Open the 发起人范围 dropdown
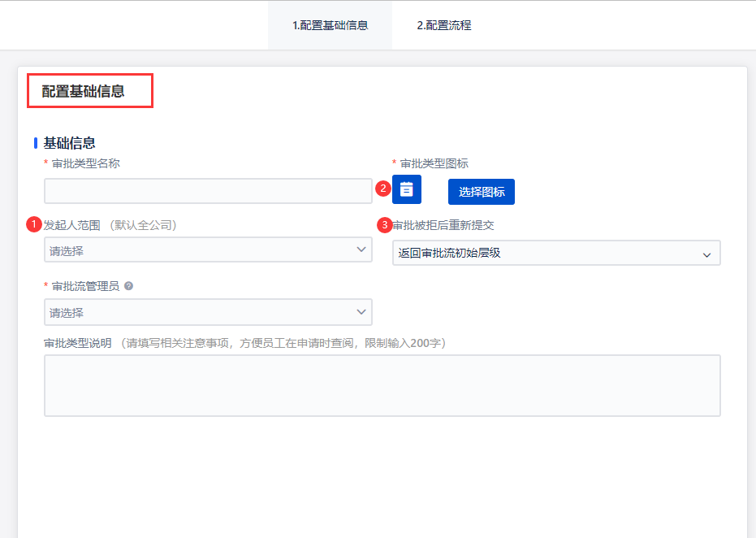The image size is (756, 538). pyautogui.click(x=208, y=249)
